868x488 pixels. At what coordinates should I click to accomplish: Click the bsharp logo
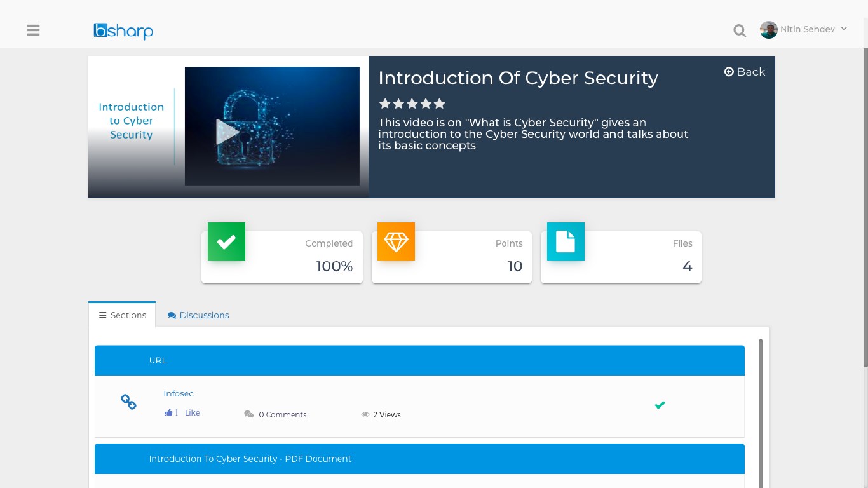[123, 30]
